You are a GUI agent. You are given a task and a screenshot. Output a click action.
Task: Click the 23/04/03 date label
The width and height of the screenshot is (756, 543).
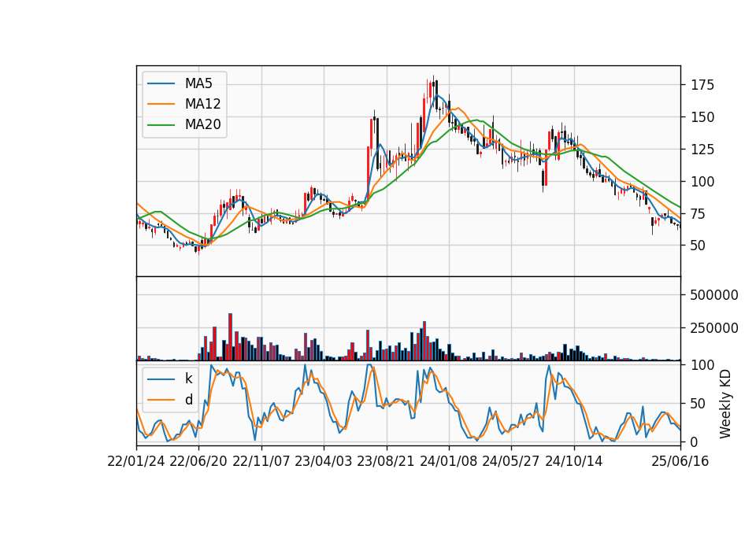pos(324,462)
